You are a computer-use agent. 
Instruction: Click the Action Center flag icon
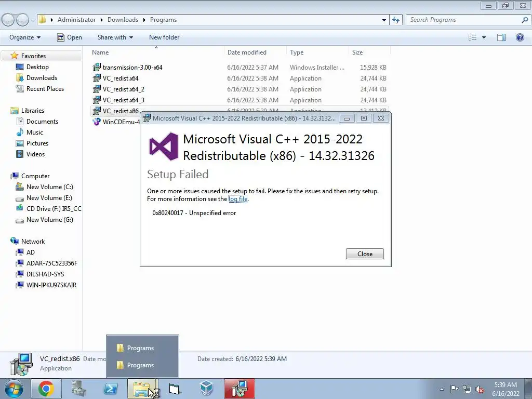454,389
